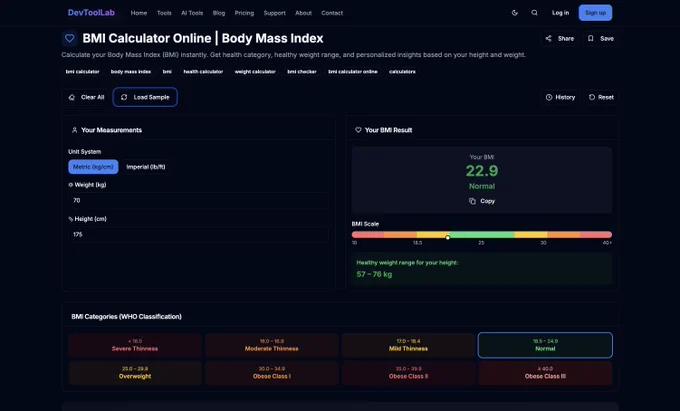The height and width of the screenshot is (411, 680).
Task: Open the search magnifier icon
Action: (534, 13)
